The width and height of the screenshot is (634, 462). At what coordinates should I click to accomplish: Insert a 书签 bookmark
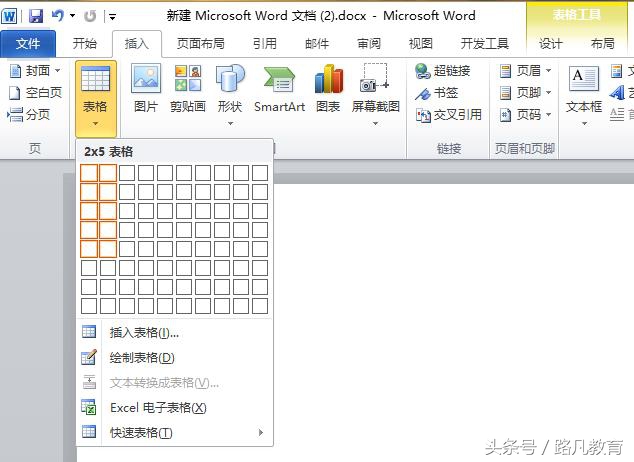tap(437, 93)
